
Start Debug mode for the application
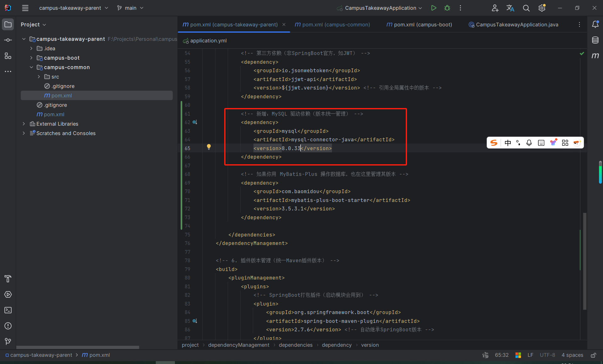pos(447,8)
